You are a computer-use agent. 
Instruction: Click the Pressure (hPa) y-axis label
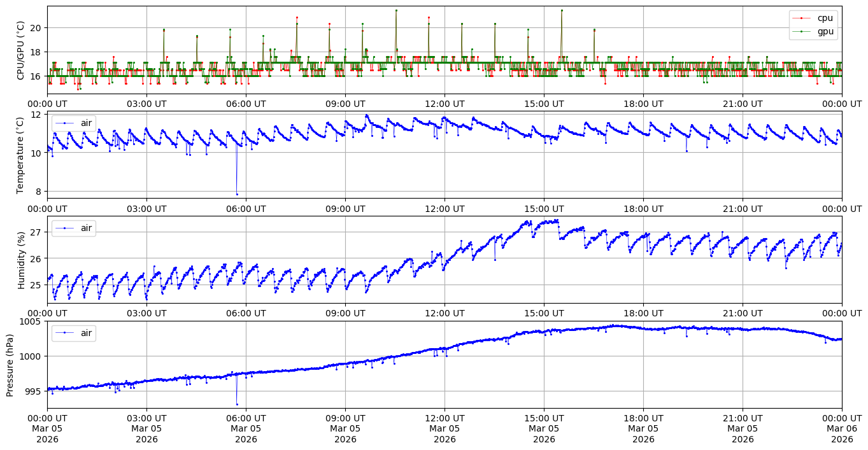click(x=10, y=365)
